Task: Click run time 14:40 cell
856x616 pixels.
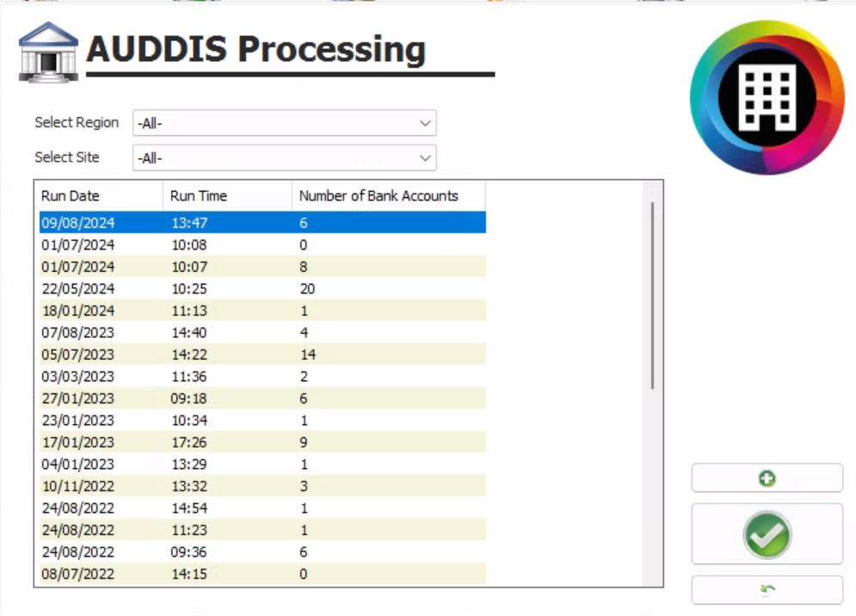Action: pyautogui.click(x=189, y=333)
